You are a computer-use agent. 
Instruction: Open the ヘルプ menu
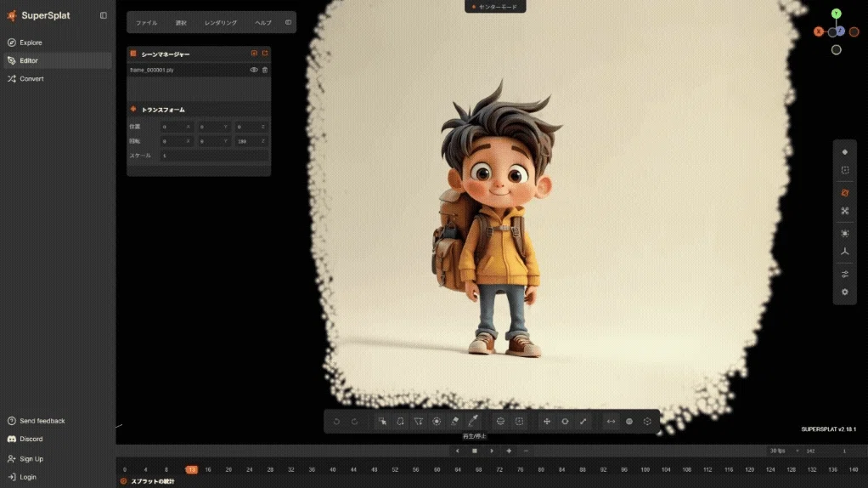click(263, 23)
